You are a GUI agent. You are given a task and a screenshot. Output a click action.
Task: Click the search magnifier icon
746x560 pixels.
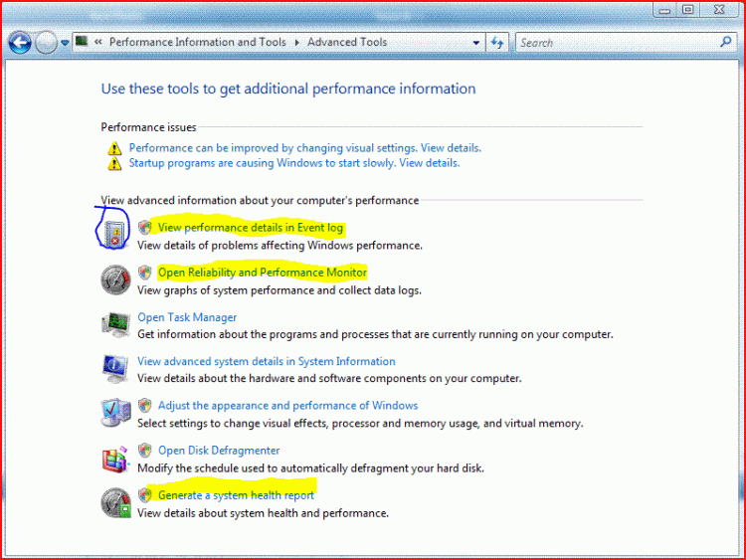click(x=726, y=43)
